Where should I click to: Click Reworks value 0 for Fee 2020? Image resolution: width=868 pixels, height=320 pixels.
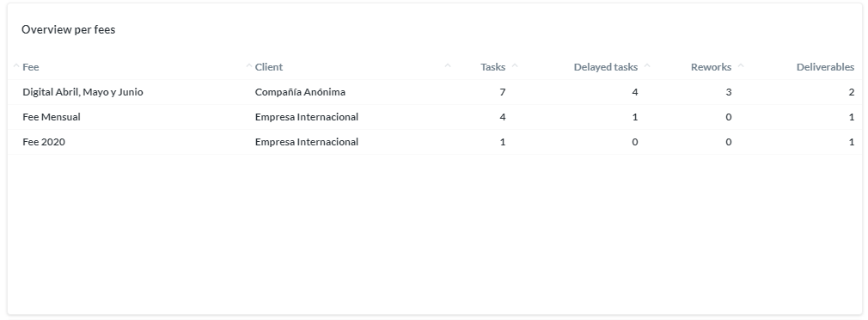point(729,142)
